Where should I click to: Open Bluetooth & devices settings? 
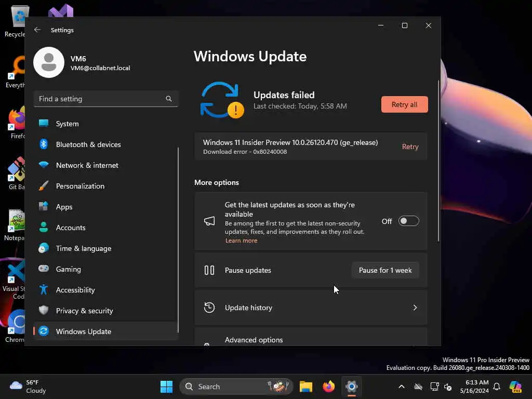pyautogui.click(x=106, y=144)
